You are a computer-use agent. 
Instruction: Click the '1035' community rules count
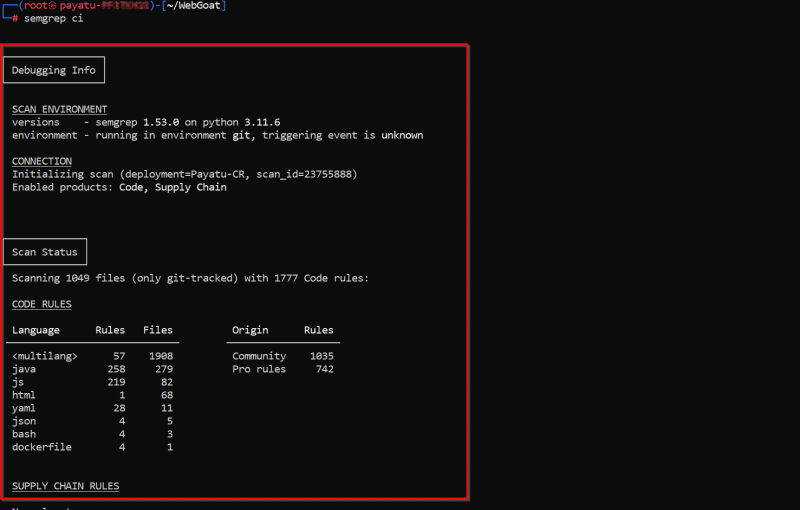(321, 356)
